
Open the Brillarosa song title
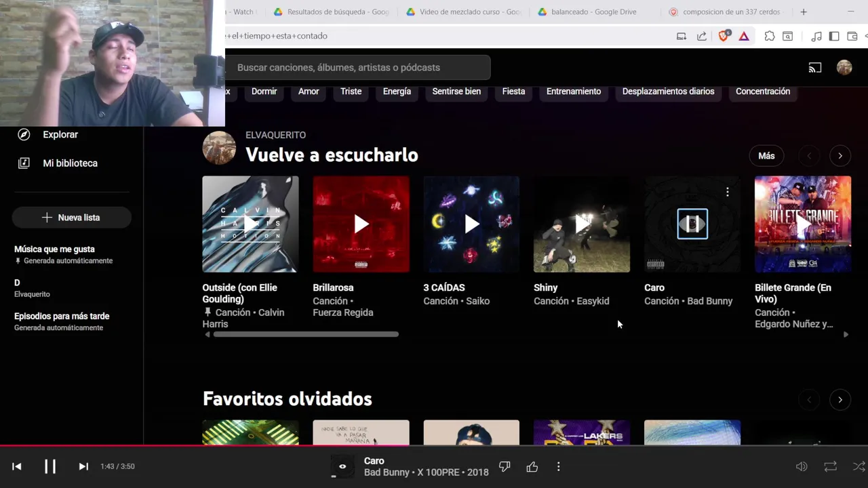tap(333, 287)
